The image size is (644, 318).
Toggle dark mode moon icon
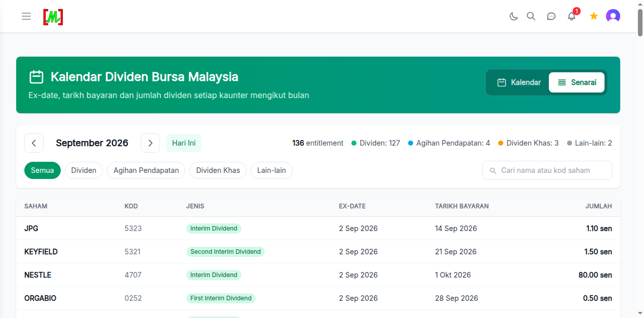513,16
